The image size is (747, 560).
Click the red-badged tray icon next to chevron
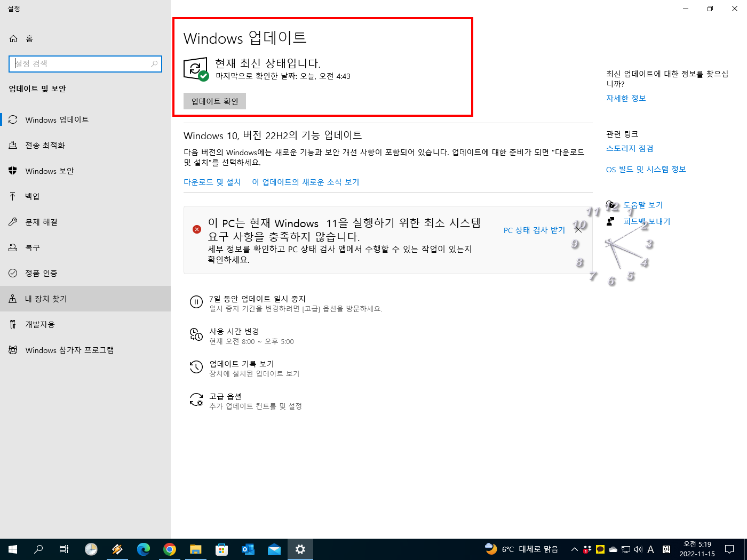click(x=587, y=549)
